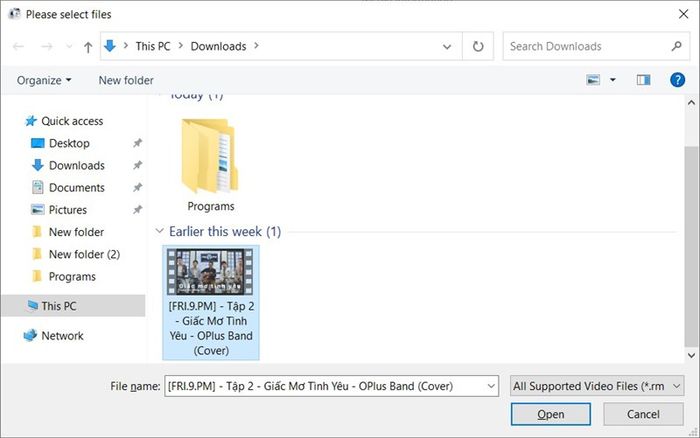
Task: Go up one folder level
Action: pyautogui.click(x=88, y=47)
